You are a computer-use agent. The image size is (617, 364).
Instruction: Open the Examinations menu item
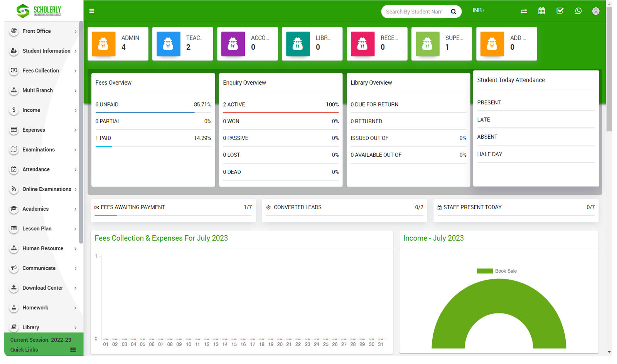click(x=39, y=150)
